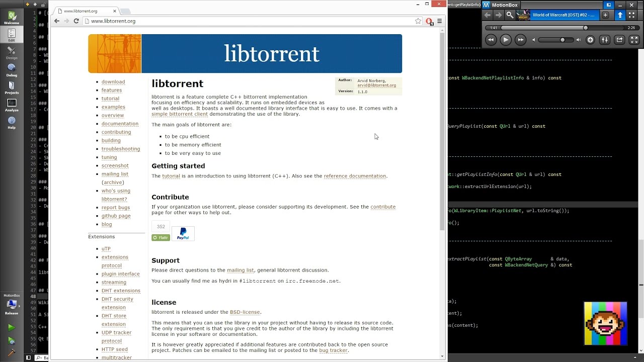Image resolution: width=644 pixels, height=362 pixels.
Task: Click the PayPal donate button
Action: (183, 233)
